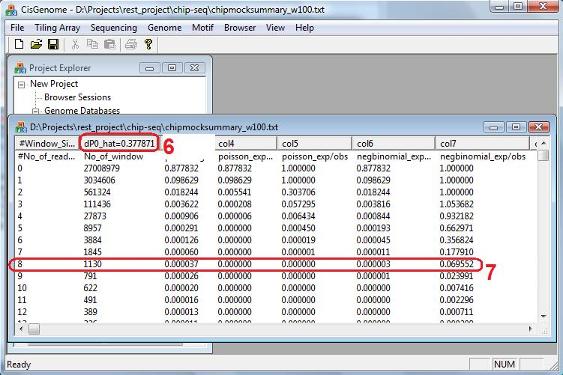Click the NUM indicator in status bar
Screen dimensions: 563x375
(504, 364)
